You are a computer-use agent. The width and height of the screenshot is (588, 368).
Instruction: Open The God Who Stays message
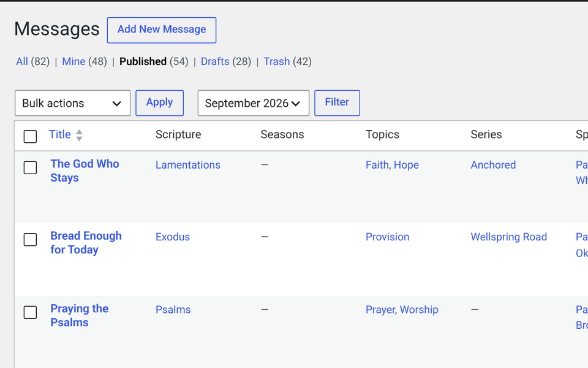tap(85, 171)
